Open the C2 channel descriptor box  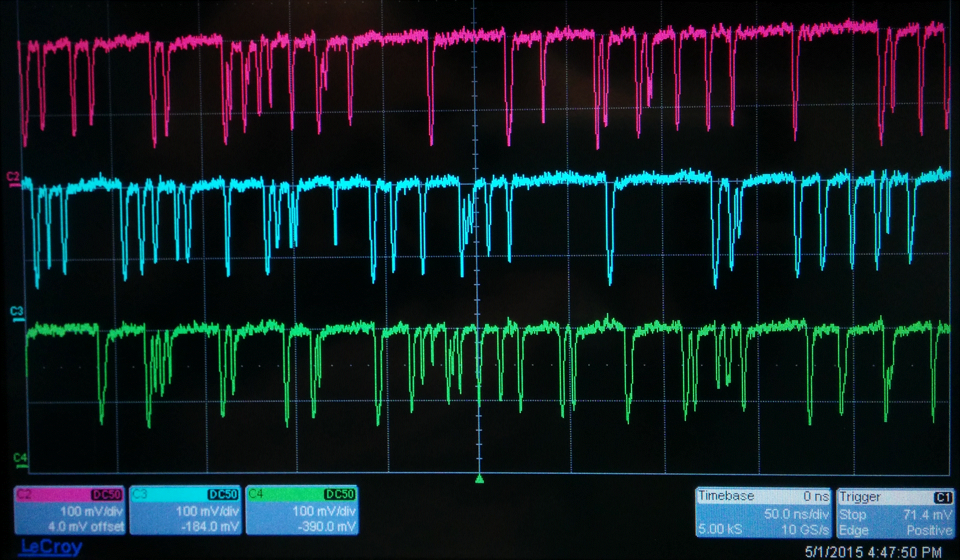point(70,511)
